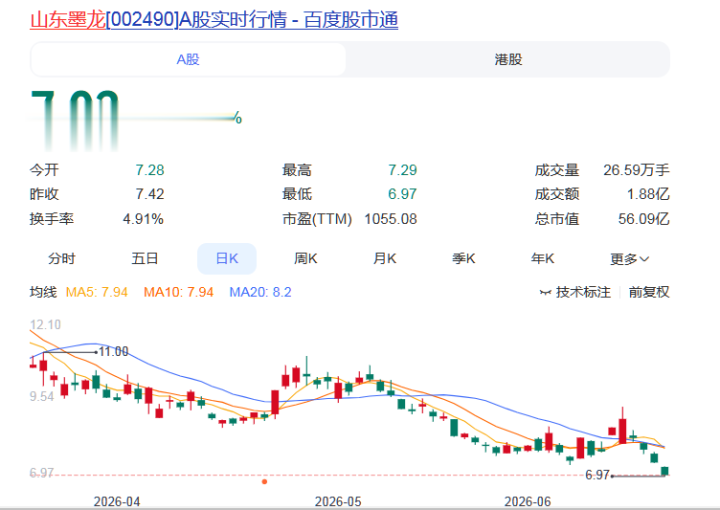Expand the 更多 dropdown

coord(629,259)
